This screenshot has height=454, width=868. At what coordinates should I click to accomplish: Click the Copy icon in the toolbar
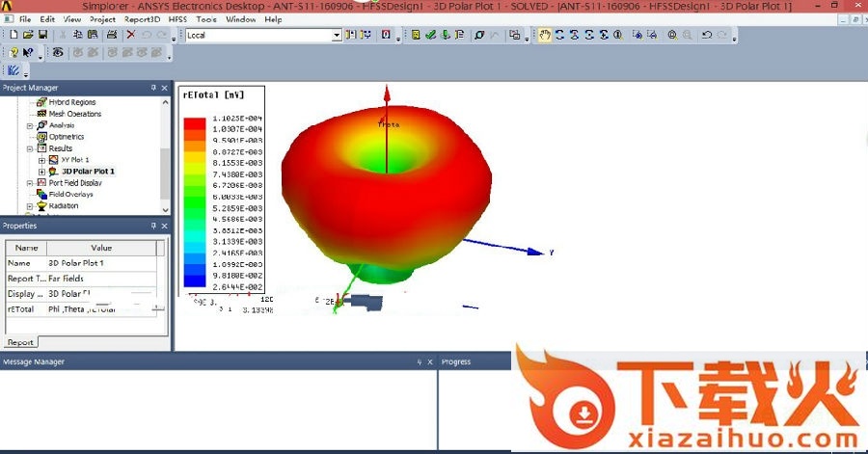[78, 35]
